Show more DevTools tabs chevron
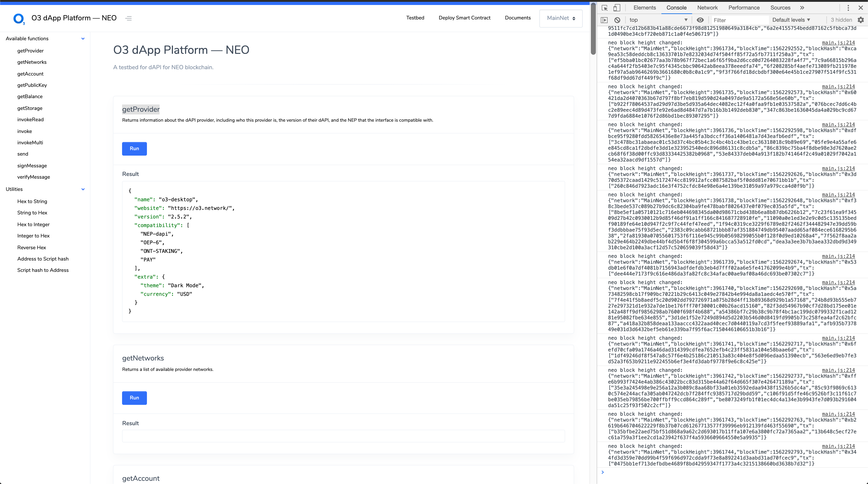868x484 pixels. [x=802, y=8]
